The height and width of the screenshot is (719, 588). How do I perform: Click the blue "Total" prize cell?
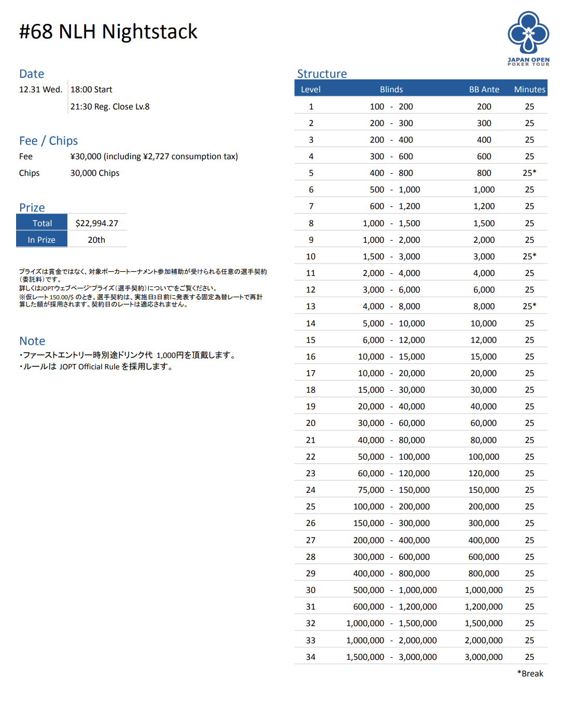(42, 223)
